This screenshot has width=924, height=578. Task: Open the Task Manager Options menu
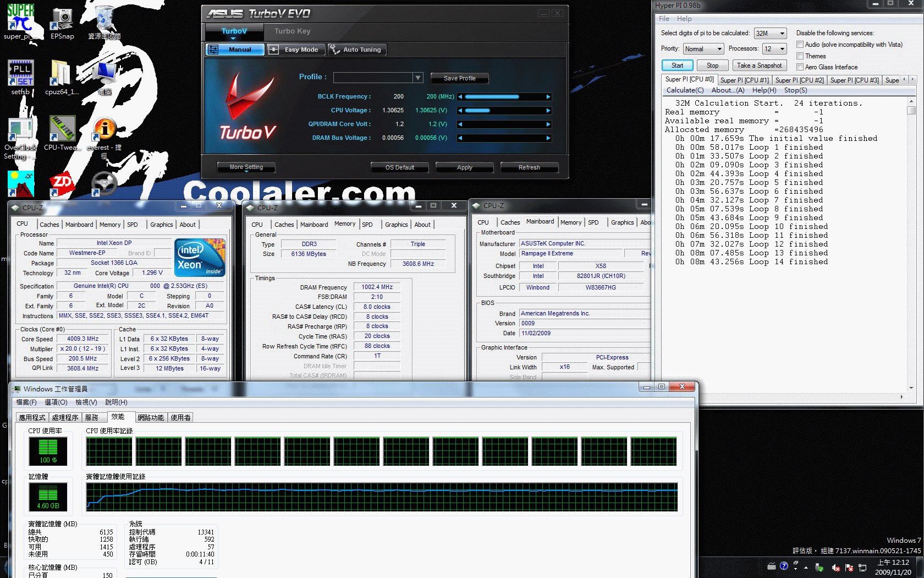click(x=56, y=402)
